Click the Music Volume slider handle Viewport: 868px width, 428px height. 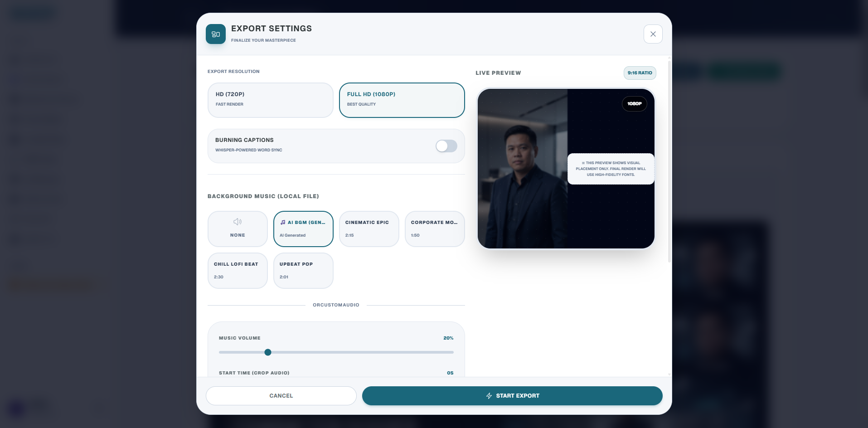click(x=268, y=352)
